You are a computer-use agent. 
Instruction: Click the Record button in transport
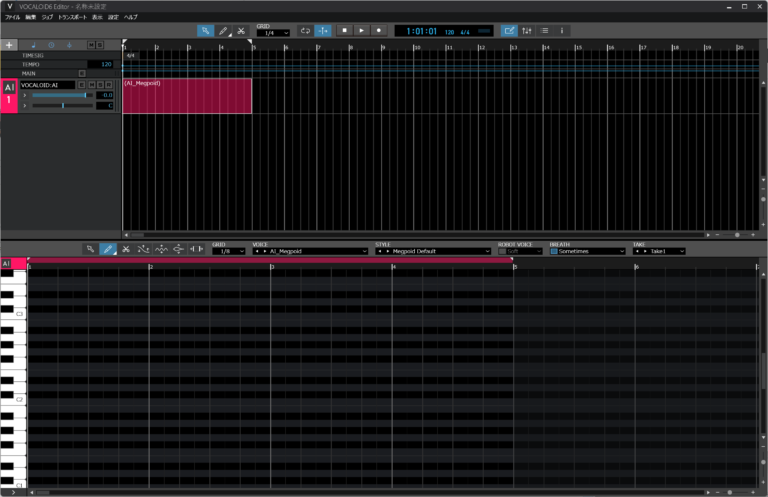(x=379, y=31)
